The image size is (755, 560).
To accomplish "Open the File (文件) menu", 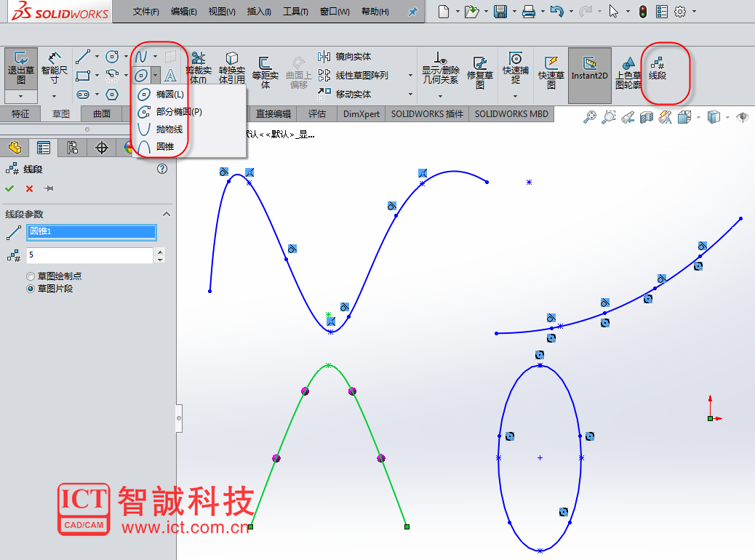I will click(145, 12).
